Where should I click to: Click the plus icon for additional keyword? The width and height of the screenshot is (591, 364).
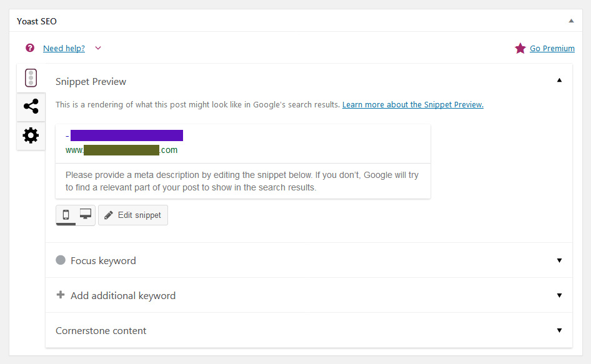click(x=61, y=295)
